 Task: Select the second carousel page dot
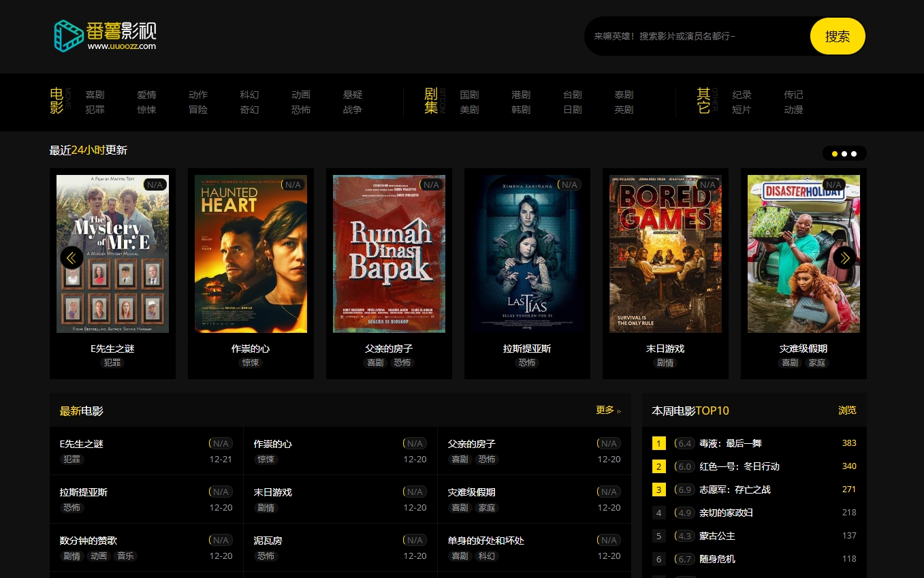[844, 154]
